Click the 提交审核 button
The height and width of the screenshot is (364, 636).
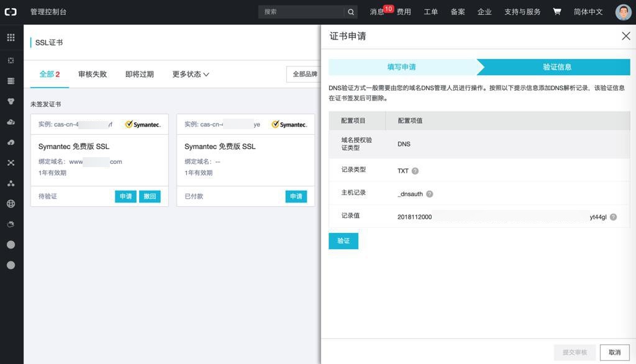tap(575, 353)
